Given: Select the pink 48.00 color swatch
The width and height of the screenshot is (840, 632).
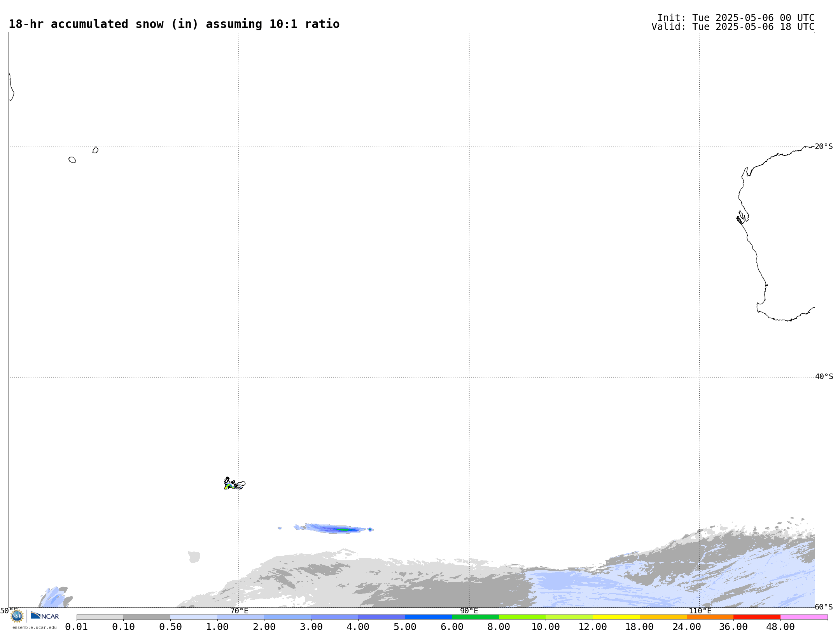Looking at the screenshot, I should pyautogui.click(x=804, y=617).
